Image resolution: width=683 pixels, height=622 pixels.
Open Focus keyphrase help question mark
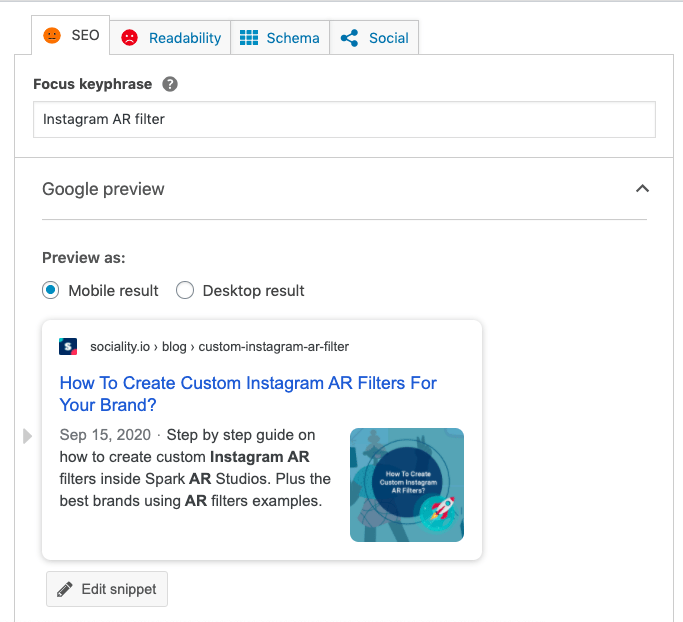(x=170, y=84)
